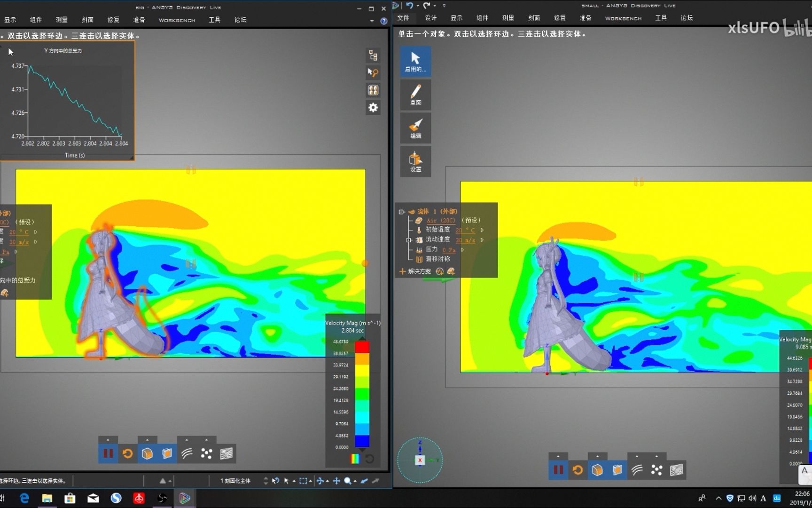Open the four-view layout icon in left window

point(373,90)
